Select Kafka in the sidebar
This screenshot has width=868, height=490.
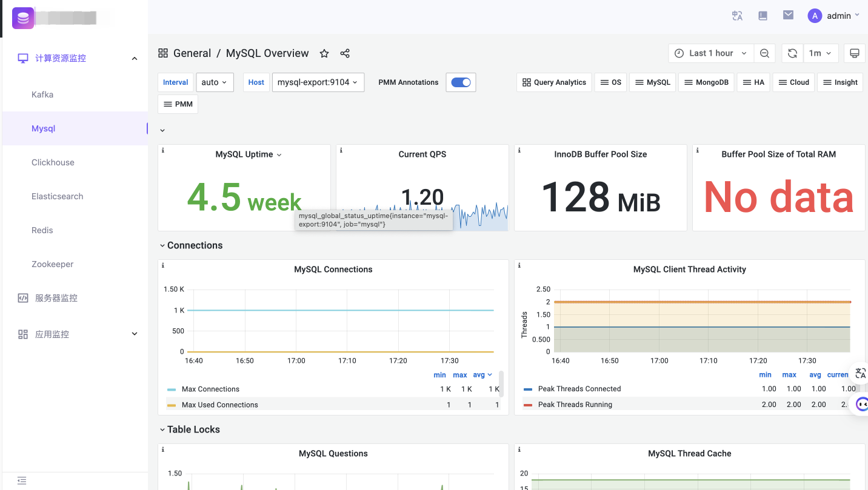click(75, 94)
